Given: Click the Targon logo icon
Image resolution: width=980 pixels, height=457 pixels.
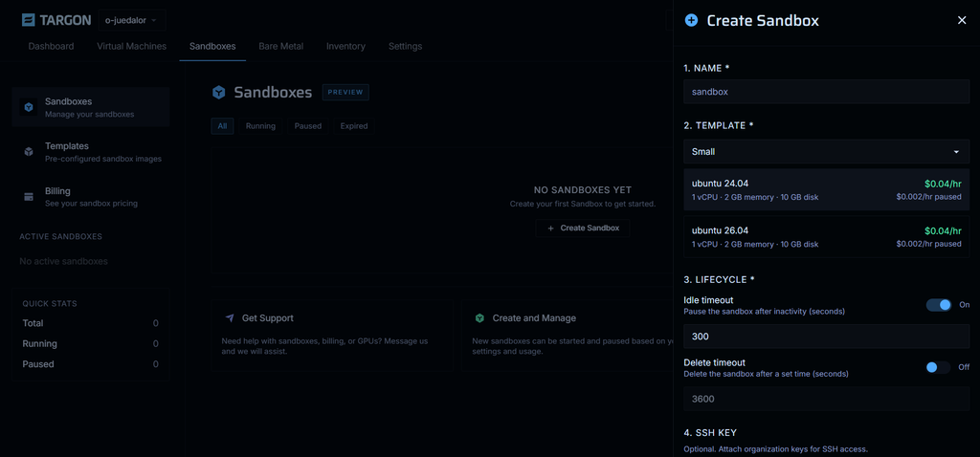Looking at the screenshot, I should [x=28, y=20].
